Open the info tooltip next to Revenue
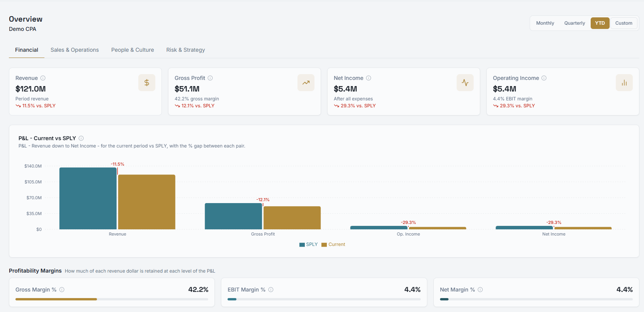 [x=43, y=78]
